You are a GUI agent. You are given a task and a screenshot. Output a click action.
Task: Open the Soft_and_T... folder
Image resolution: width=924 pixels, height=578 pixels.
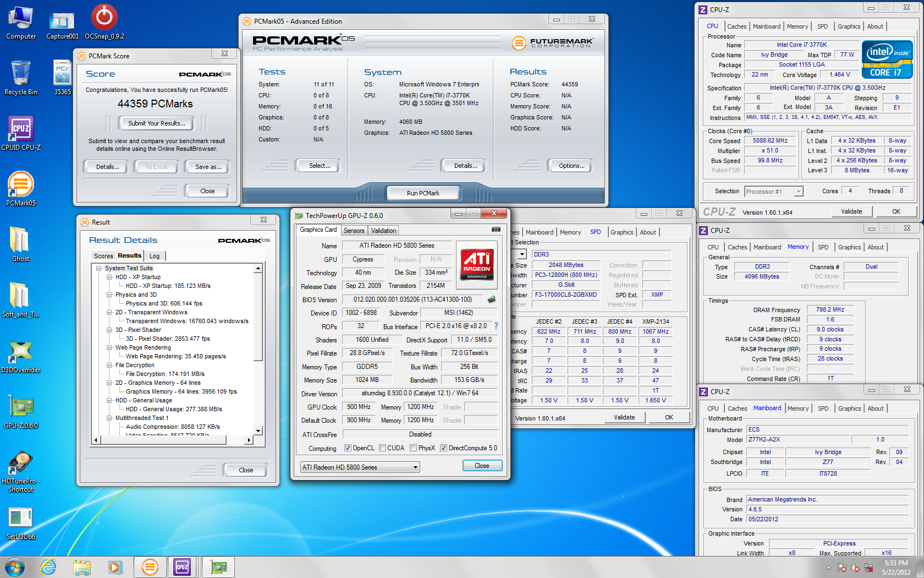[21, 299]
